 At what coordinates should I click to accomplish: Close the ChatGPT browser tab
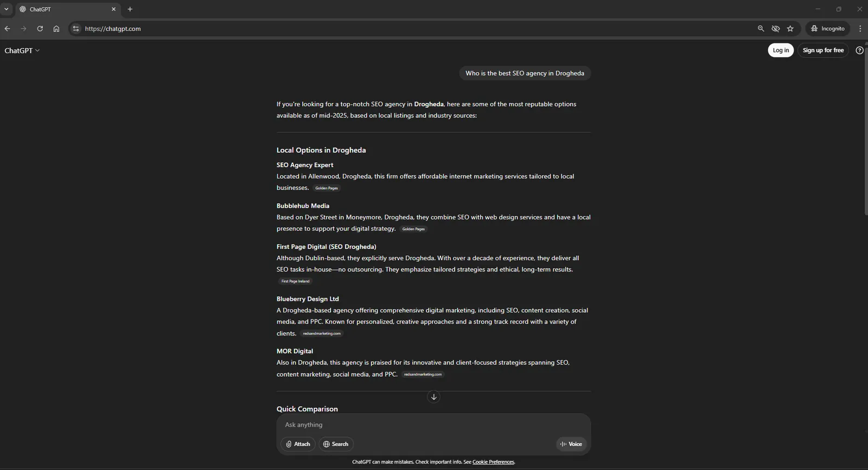click(x=113, y=9)
